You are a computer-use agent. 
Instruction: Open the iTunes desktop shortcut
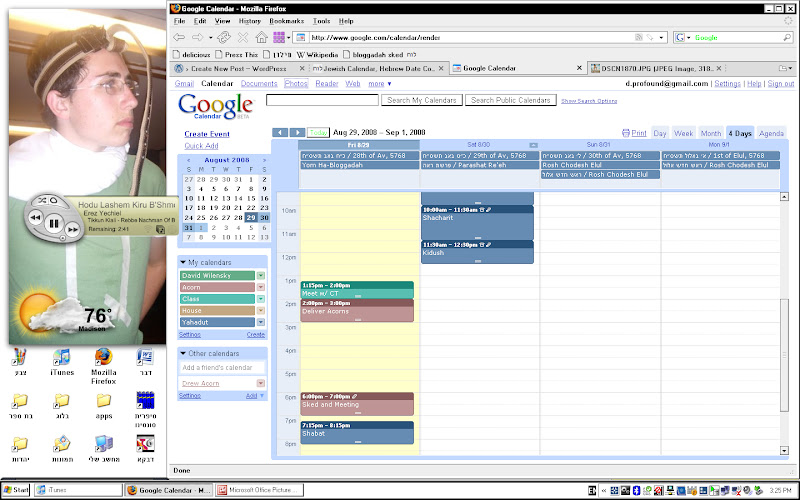62,363
